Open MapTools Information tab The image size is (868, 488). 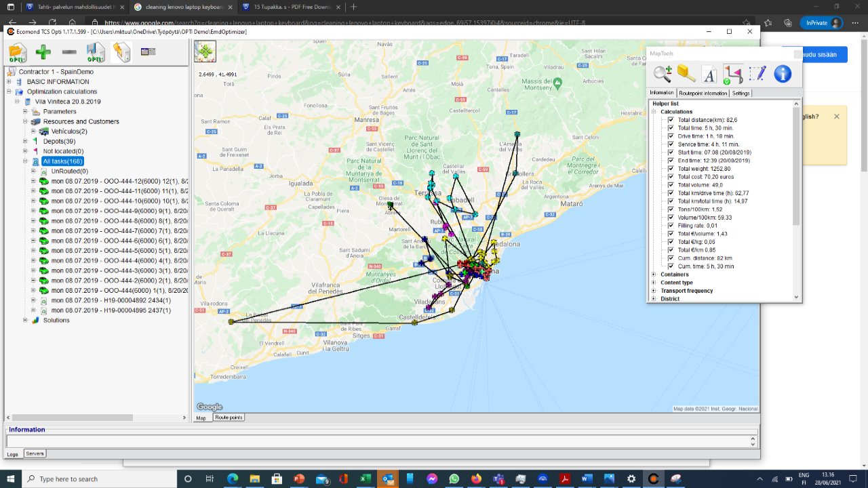tap(662, 92)
